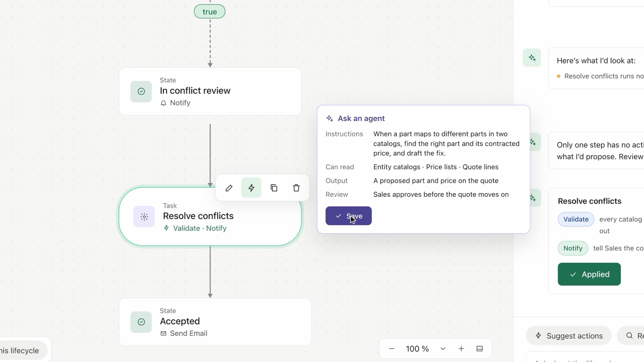Select the Resolve conflicts task title

[x=198, y=216]
